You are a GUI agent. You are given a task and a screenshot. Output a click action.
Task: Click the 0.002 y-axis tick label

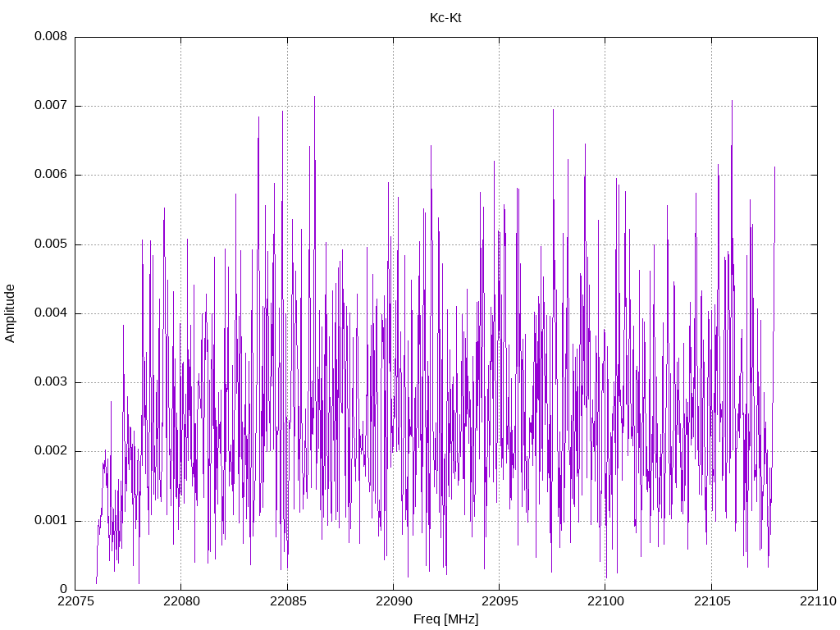(x=51, y=451)
